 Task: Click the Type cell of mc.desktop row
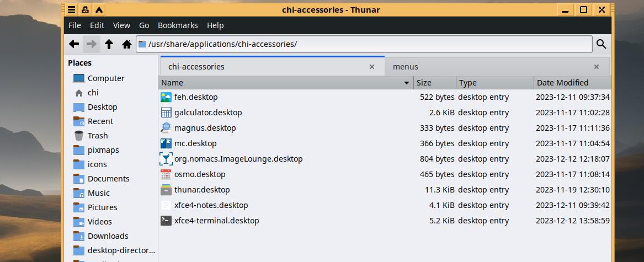pyautogui.click(x=483, y=143)
